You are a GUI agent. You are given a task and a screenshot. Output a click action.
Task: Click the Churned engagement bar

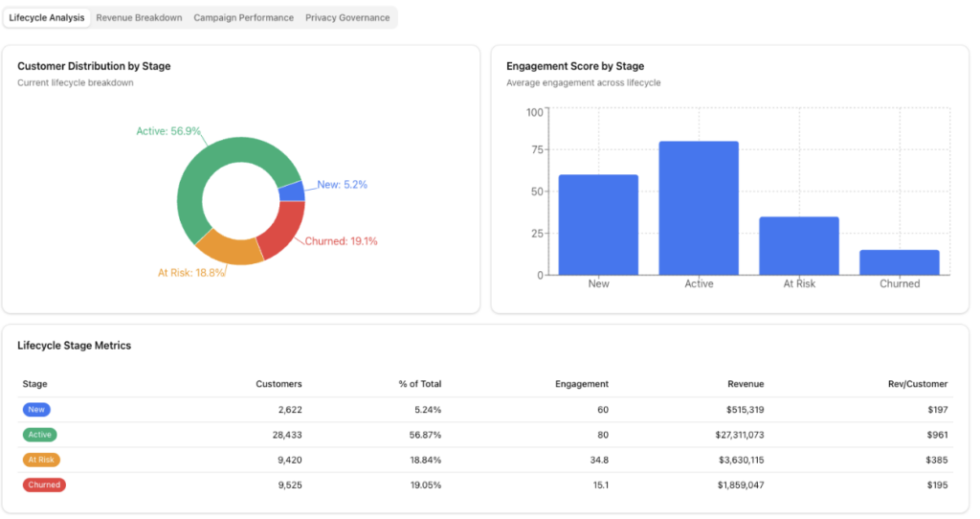900,262
